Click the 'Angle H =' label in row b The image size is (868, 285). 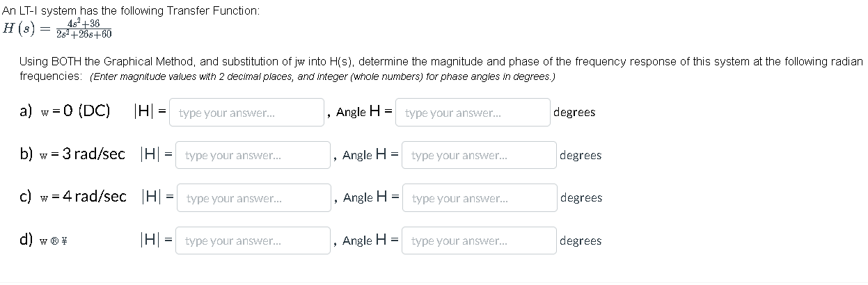(370, 155)
